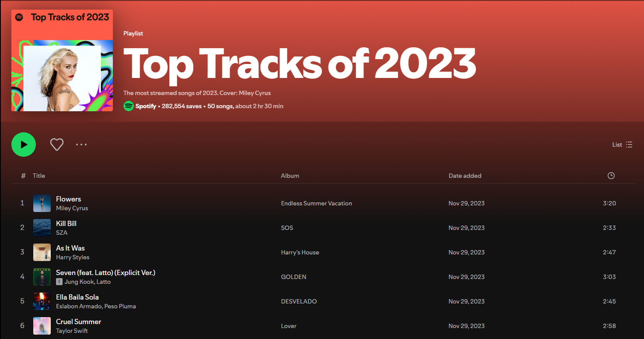Click the Seven track album thumbnail
Viewport: 644px width, 339px height.
coord(42,277)
